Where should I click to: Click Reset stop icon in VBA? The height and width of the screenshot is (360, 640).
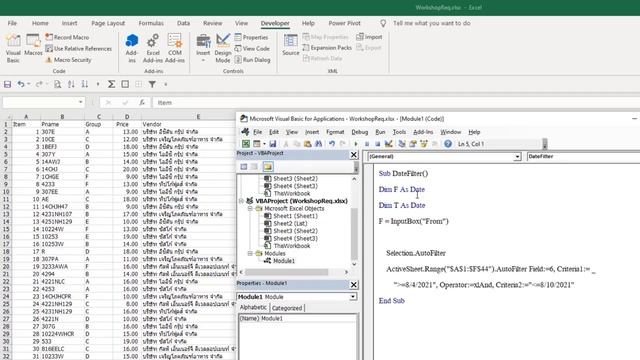pyautogui.click(x=378, y=144)
